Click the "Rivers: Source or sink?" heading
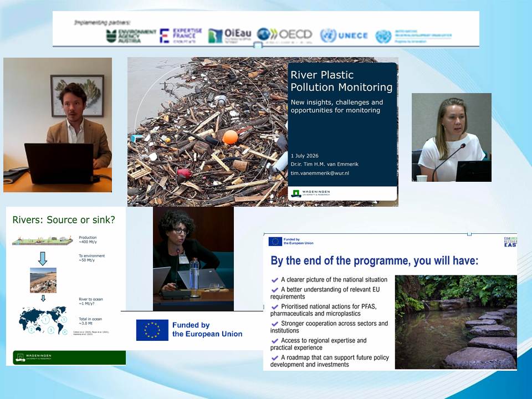This screenshot has height=399, width=532. [x=64, y=219]
